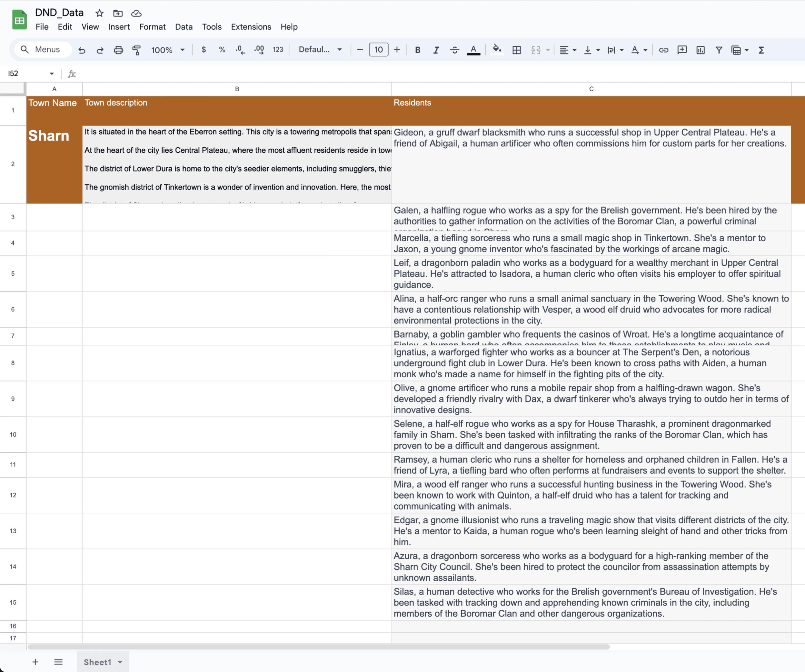This screenshot has width=805, height=672.
Task: Toggle italic formatting
Action: pyautogui.click(x=436, y=50)
